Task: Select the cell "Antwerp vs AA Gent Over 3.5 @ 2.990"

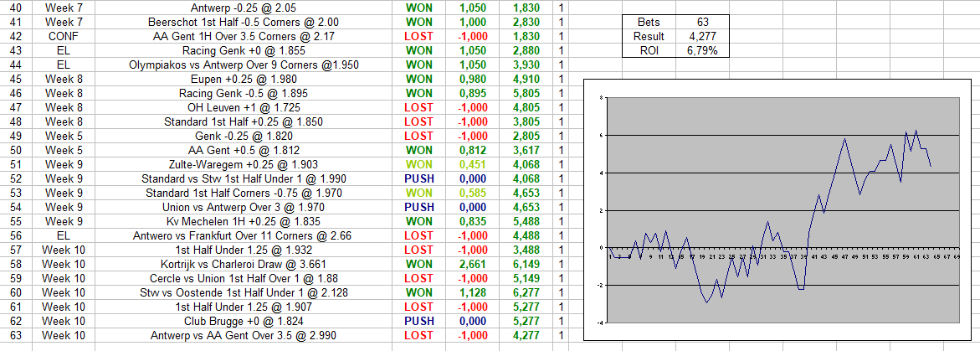Action: [x=244, y=335]
